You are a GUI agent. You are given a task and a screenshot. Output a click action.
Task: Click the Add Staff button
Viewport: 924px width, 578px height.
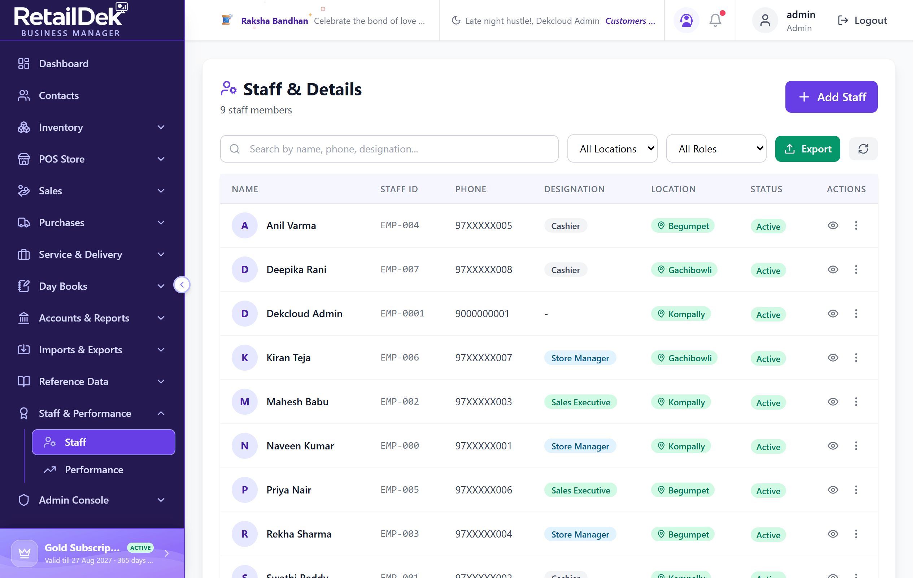831,97
